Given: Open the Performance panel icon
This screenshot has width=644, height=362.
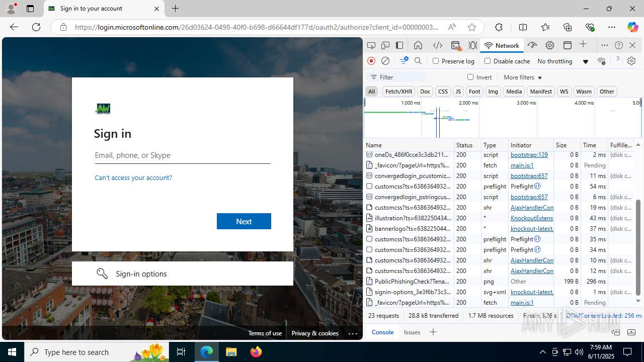Looking at the screenshot, I should pos(532,45).
